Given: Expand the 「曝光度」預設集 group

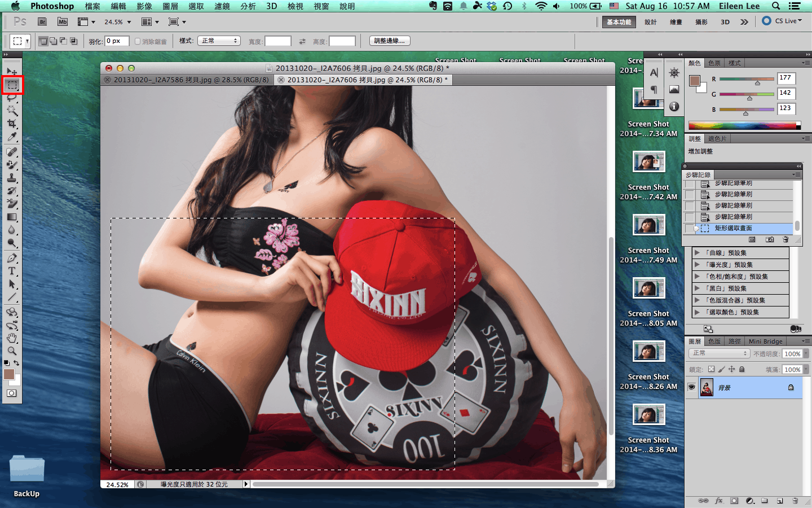Looking at the screenshot, I should tap(698, 265).
